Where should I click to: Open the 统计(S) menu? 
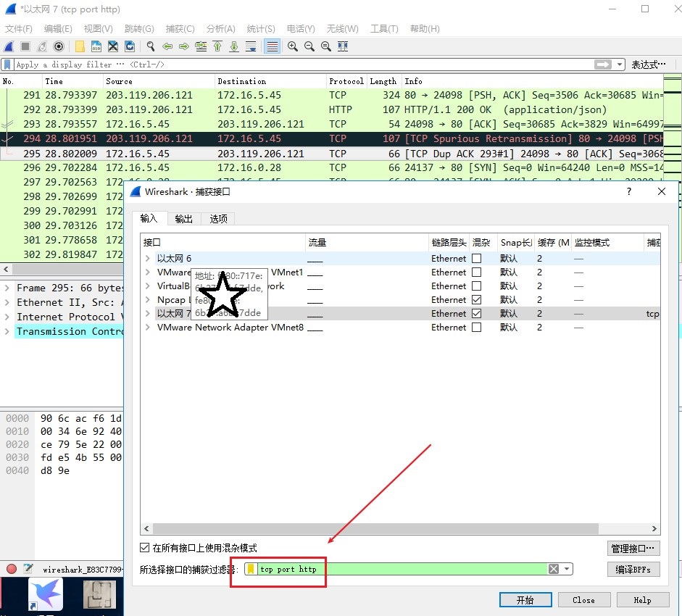click(260, 29)
